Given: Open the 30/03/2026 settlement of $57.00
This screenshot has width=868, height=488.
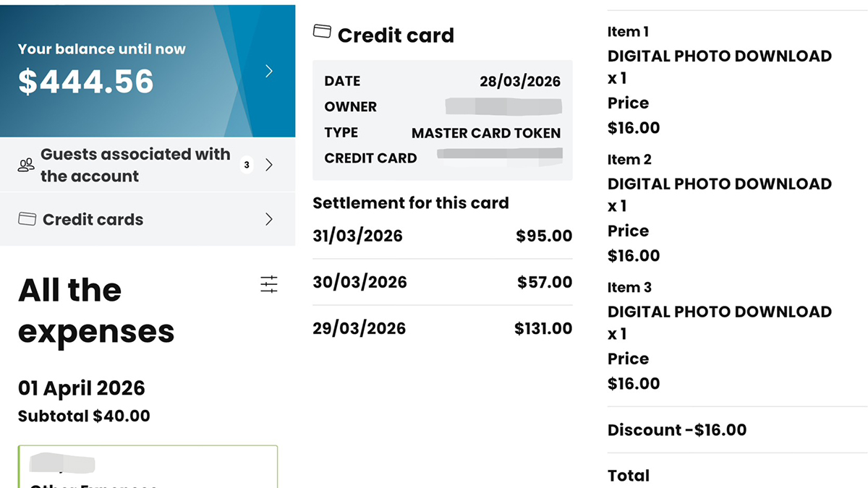Looking at the screenshot, I should click(442, 282).
